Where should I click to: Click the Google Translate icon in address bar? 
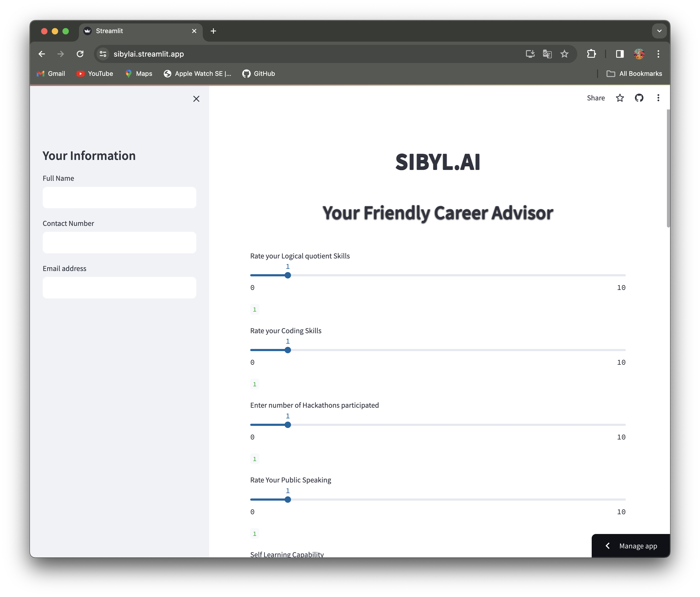547,54
